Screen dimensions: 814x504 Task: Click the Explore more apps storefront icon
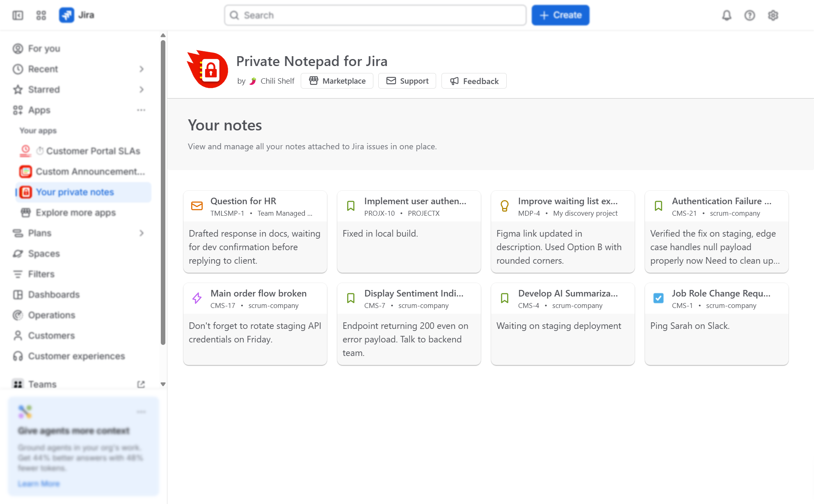26,212
